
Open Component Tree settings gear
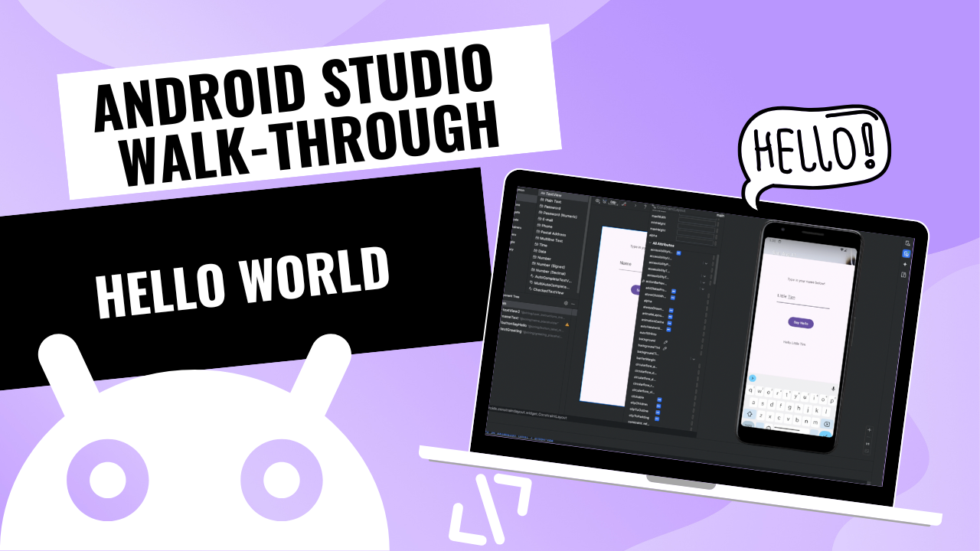[x=565, y=303]
